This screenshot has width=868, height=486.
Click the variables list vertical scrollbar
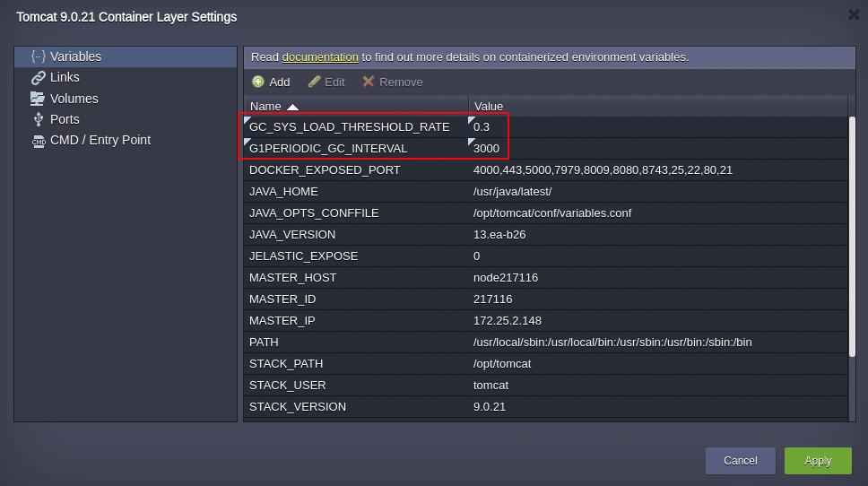pyautogui.click(x=852, y=237)
